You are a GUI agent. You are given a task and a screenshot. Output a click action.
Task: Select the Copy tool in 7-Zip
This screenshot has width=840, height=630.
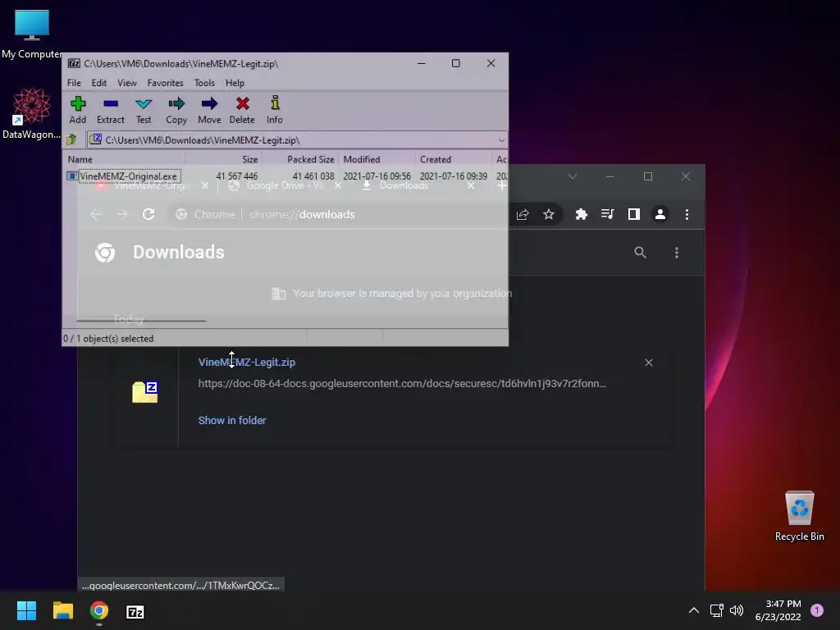(x=176, y=111)
